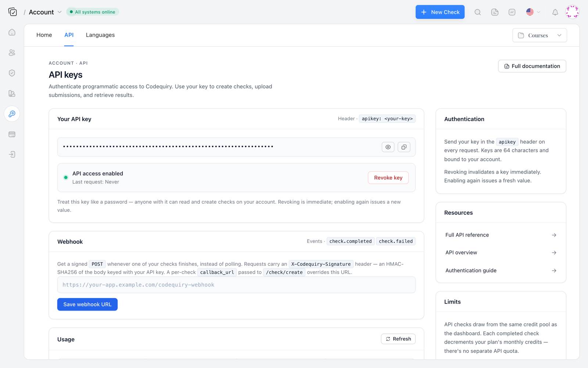Refresh the Usage panel
Screen dimensions: 588x368
click(x=398, y=339)
